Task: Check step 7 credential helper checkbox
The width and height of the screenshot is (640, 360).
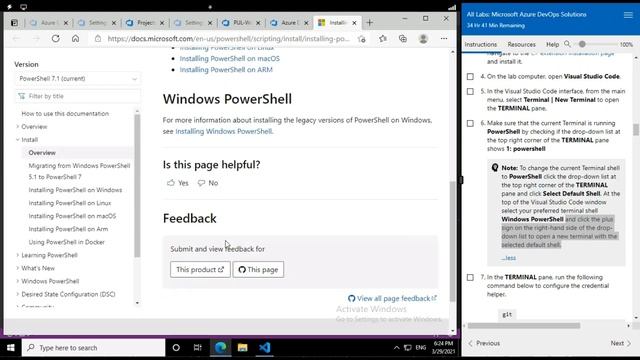Action: pyautogui.click(x=470, y=278)
